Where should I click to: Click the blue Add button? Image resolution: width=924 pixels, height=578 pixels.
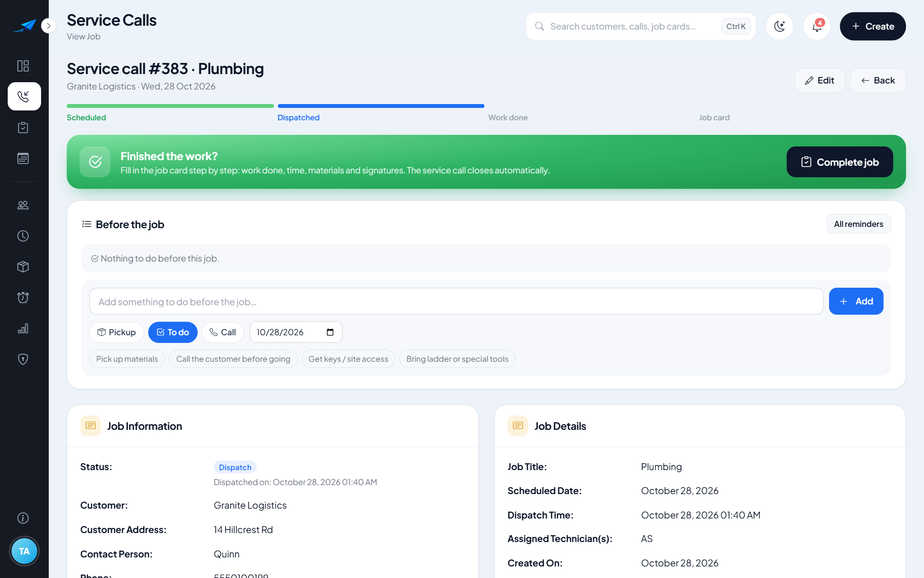click(856, 301)
